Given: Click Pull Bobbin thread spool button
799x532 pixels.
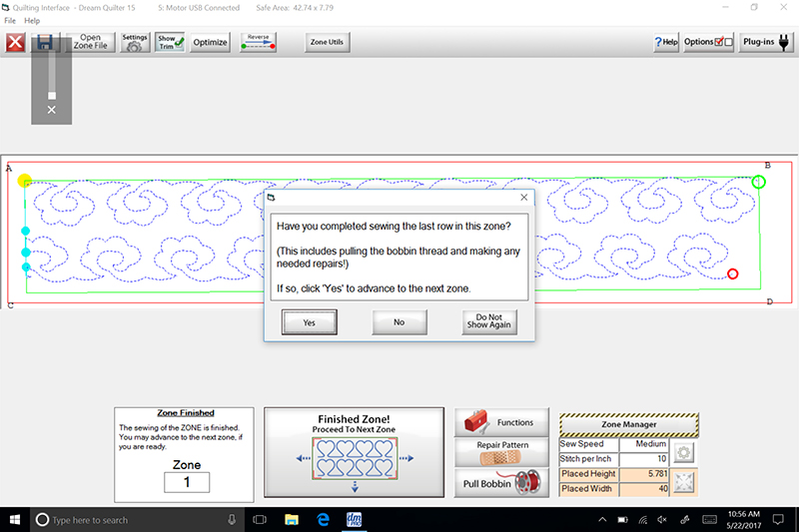Looking at the screenshot, I should (x=501, y=483).
